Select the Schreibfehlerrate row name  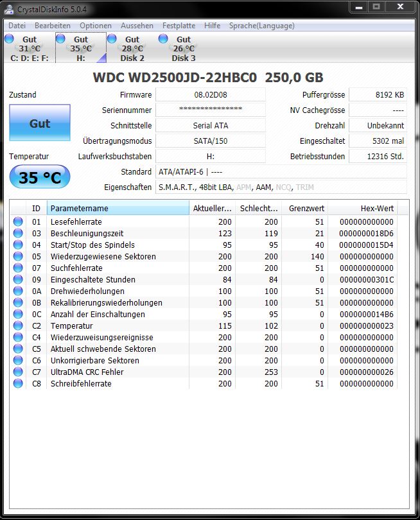pos(81,383)
